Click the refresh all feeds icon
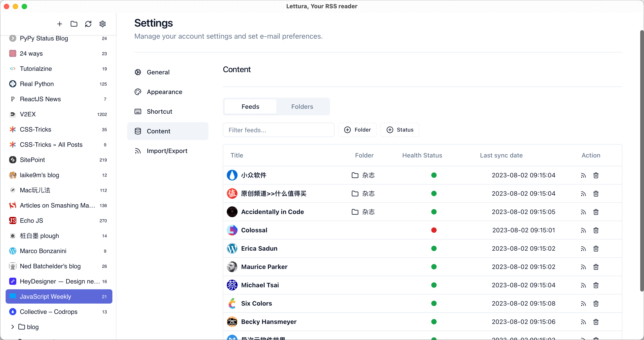 88,24
